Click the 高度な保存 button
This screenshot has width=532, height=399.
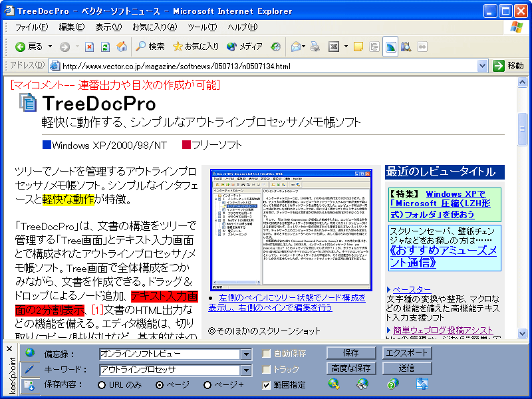point(351,368)
